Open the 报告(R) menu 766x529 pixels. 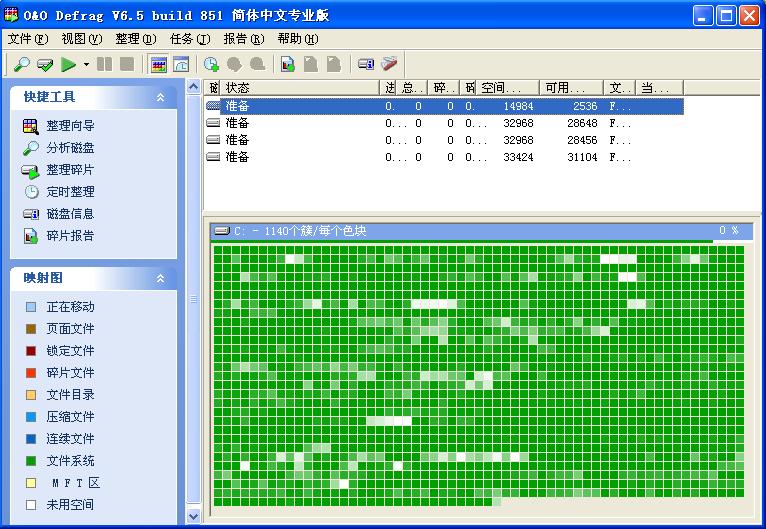(243, 39)
